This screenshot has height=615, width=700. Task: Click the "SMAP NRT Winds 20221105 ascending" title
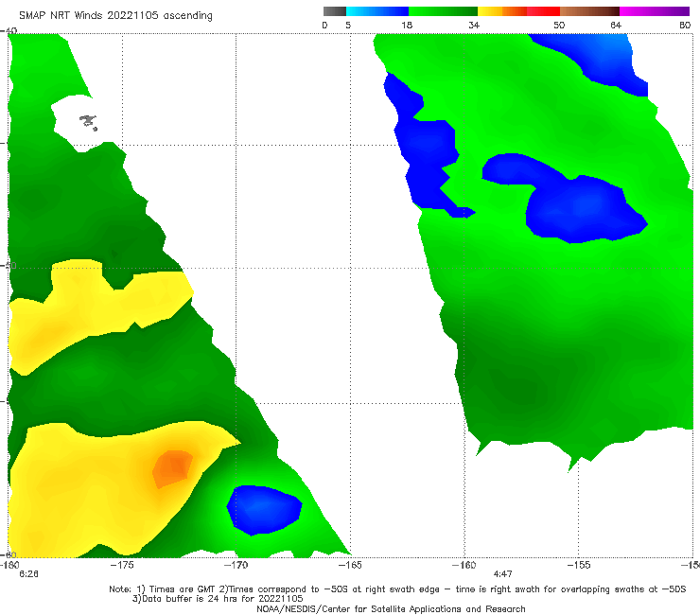pos(115,15)
